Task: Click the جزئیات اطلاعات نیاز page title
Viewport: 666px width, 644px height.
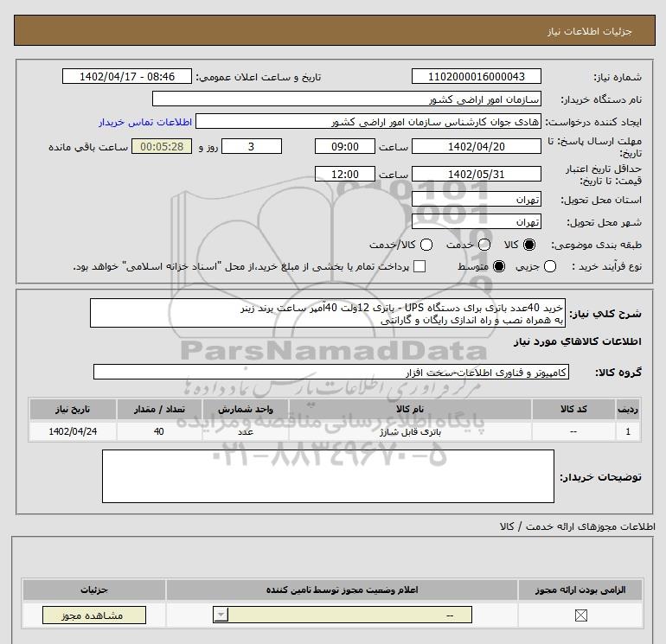Action: click(589, 31)
